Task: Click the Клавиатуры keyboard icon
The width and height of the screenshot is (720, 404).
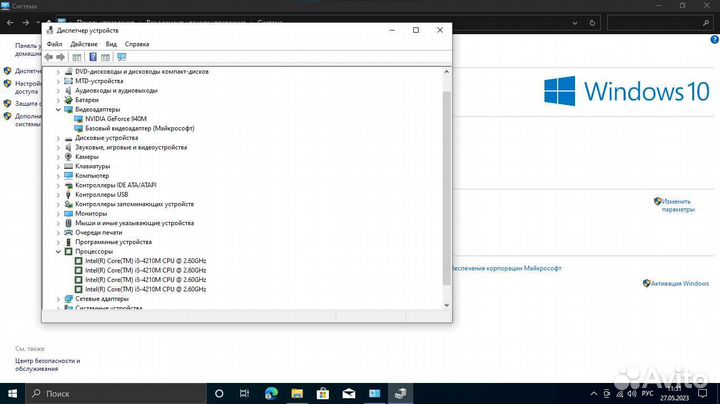Action: pos(68,166)
